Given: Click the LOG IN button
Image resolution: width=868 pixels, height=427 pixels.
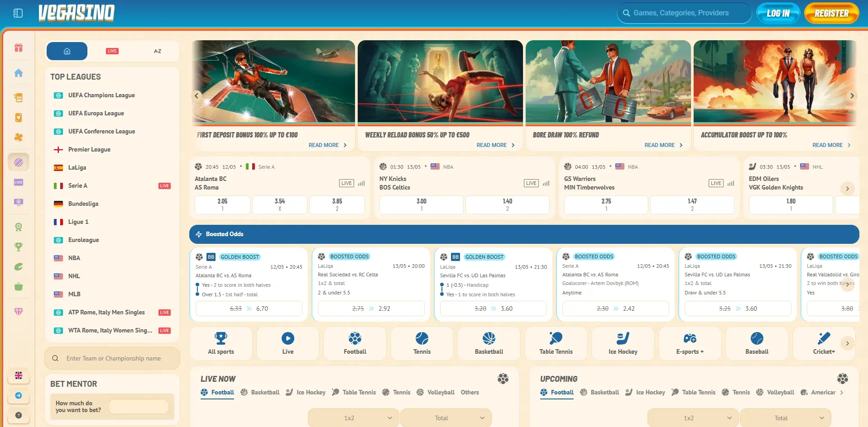Looking at the screenshot, I should pyautogui.click(x=778, y=13).
